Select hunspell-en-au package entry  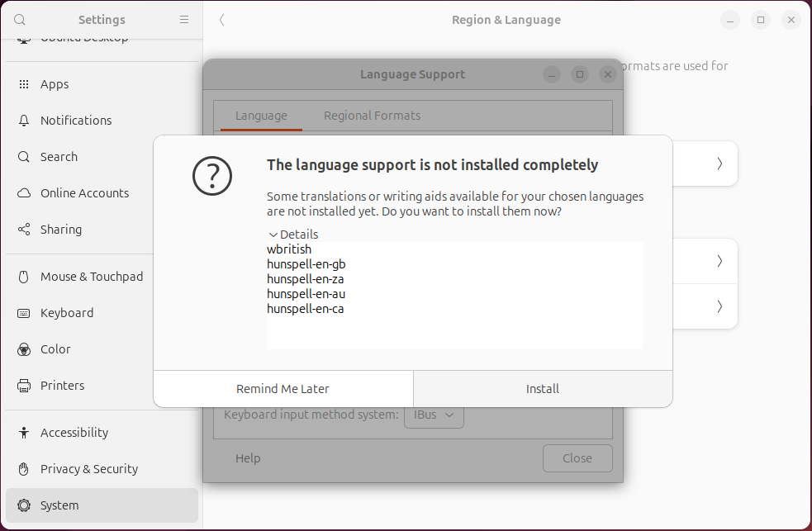pos(306,294)
